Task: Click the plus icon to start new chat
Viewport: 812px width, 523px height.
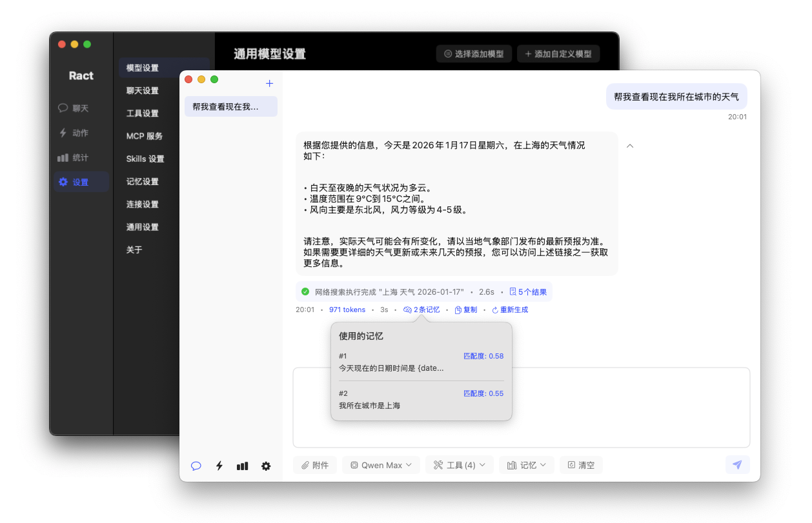Action: point(270,83)
